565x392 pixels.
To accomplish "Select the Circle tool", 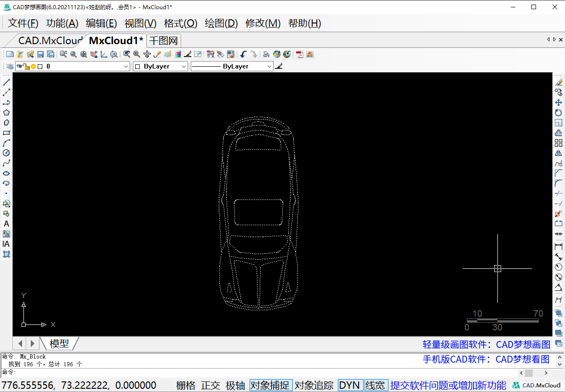I will click(x=6, y=153).
